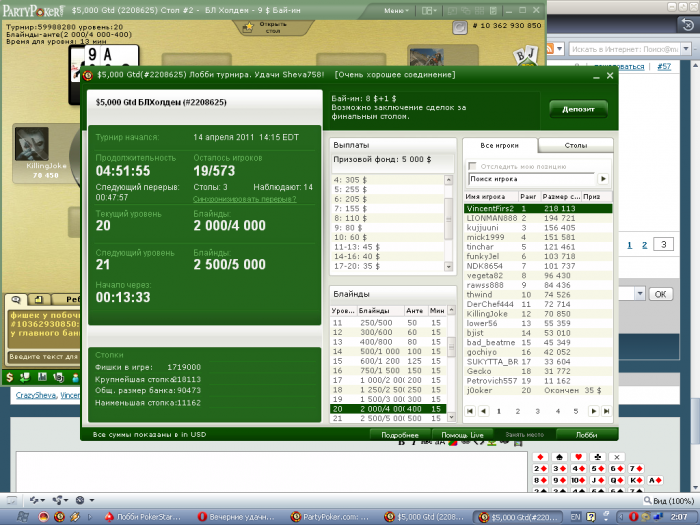Open forum page 2 link in the browser
The image size is (700, 525).
pyautogui.click(x=644, y=245)
